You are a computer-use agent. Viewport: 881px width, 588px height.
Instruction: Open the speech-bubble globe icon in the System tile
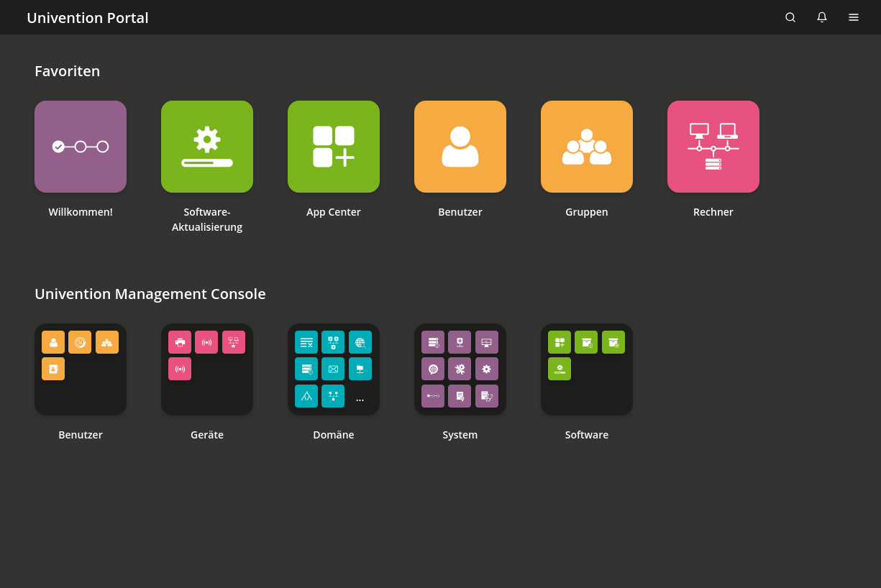(433, 369)
